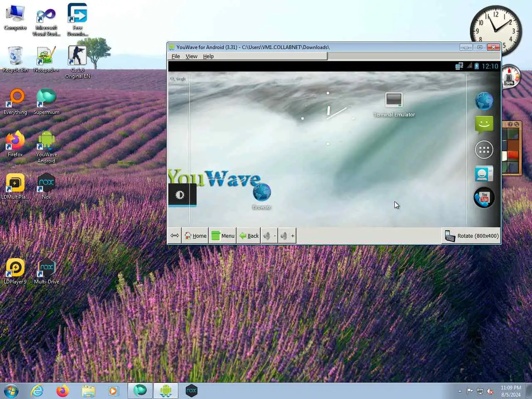This screenshot has height=399, width=532.
Task: Click the Home button in YouWave toolbar
Action: [x=195, y=236]
